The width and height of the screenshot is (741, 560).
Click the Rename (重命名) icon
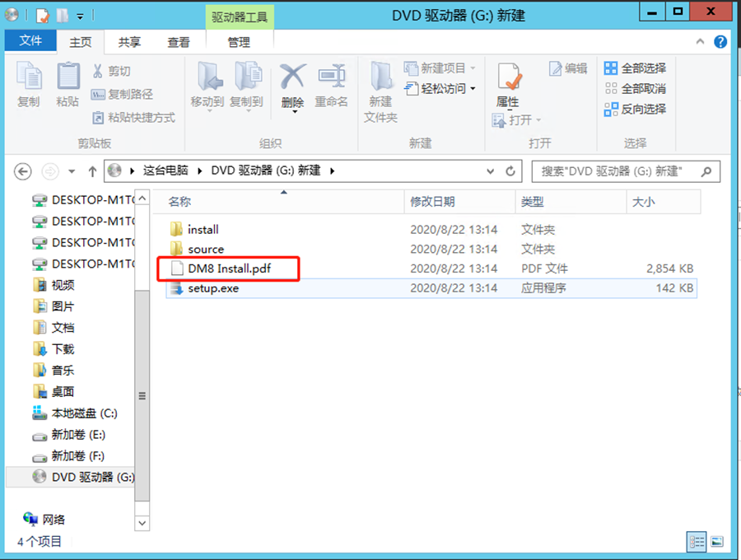[331, 84]
